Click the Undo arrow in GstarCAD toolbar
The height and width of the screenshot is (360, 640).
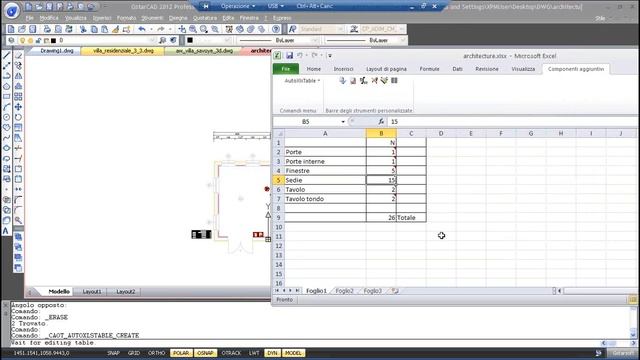[142, 29]
